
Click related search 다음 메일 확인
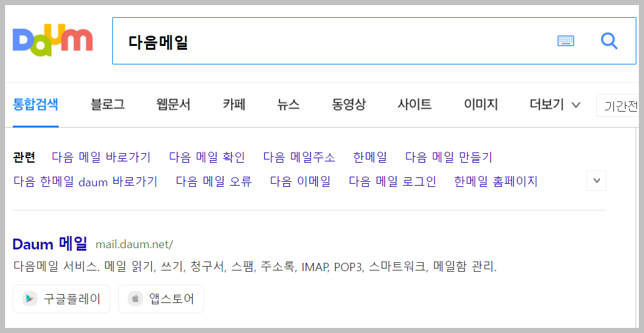pyautogui.click(x=207, y=157)
